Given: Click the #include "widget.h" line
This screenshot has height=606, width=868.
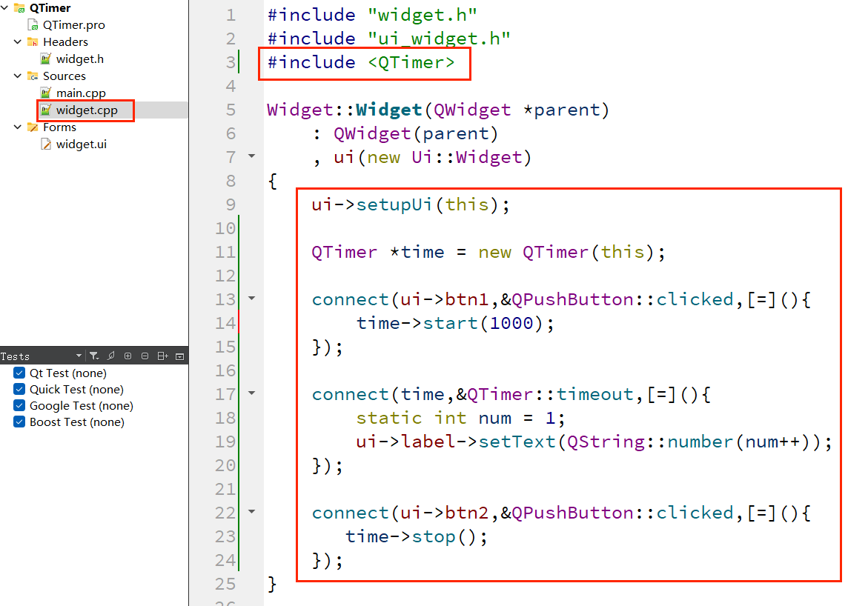Looking at the screenshot, I should click(x=372, y=15).
